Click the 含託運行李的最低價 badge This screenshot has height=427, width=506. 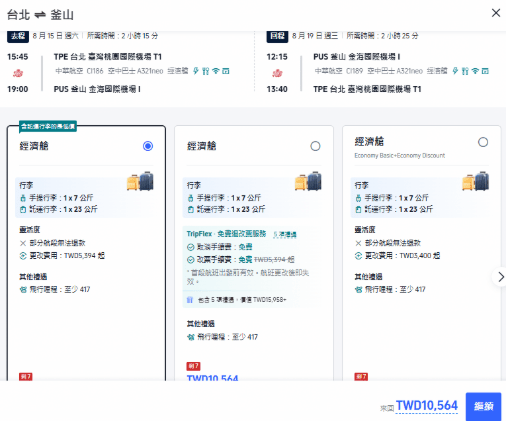[48, 126]
